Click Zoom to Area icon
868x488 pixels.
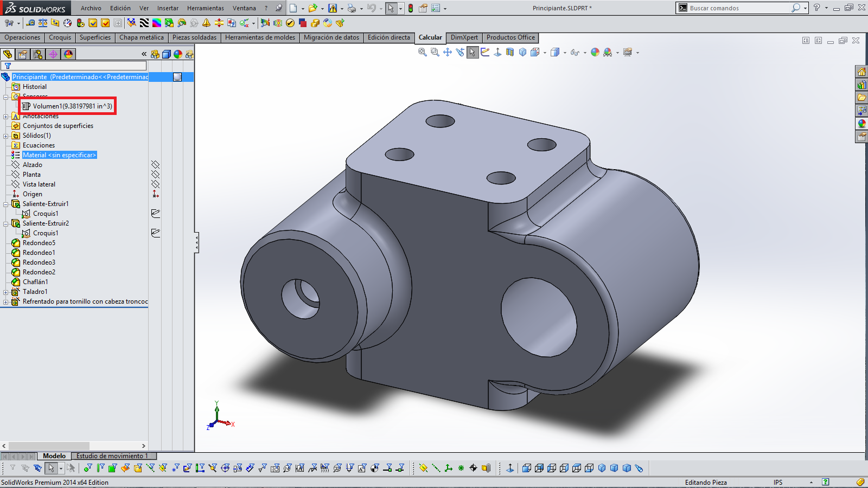pos(435,52)
